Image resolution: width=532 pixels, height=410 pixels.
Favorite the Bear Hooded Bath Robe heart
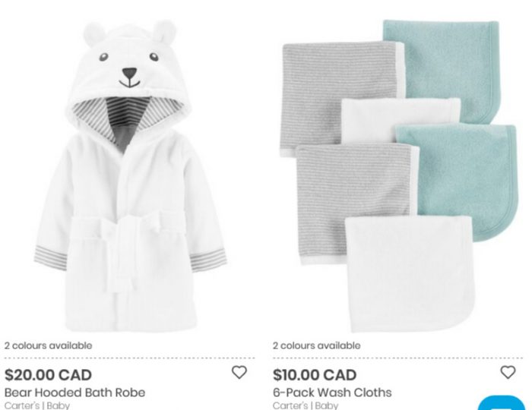pyautogui.click(x=239, y=372)
